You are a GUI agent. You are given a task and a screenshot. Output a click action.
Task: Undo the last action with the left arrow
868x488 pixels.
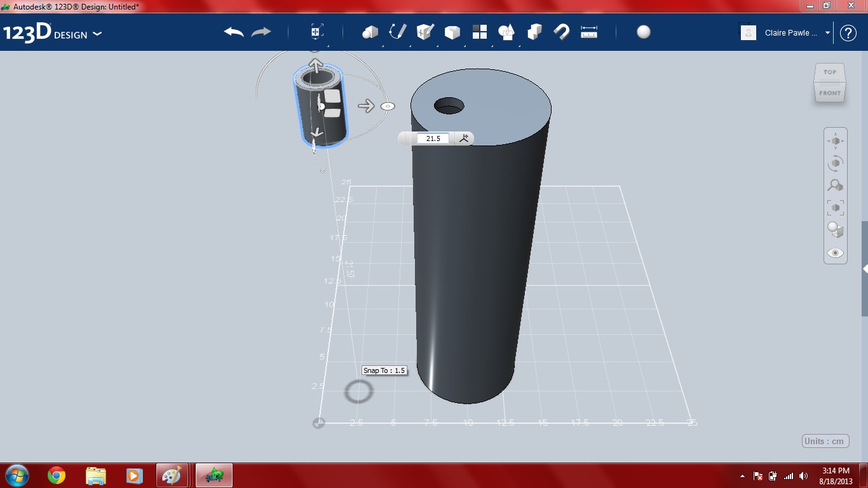click(x=234, y=32)
